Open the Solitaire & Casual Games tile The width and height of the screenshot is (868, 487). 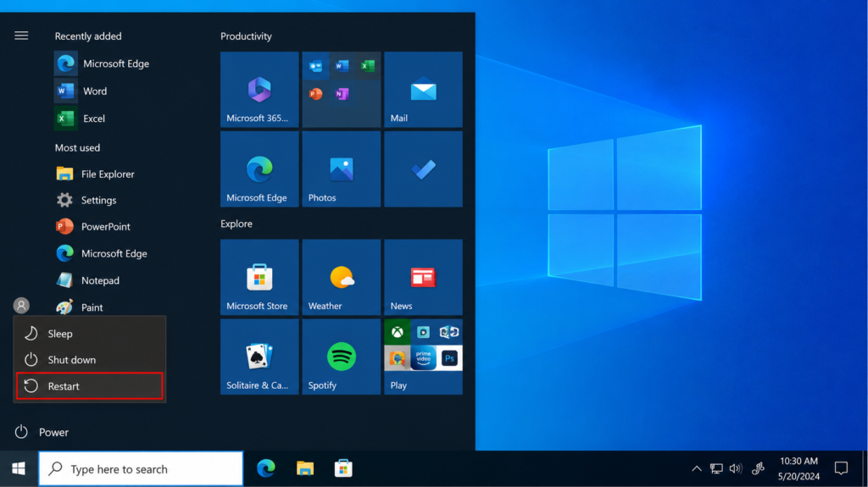pos(259,357)
